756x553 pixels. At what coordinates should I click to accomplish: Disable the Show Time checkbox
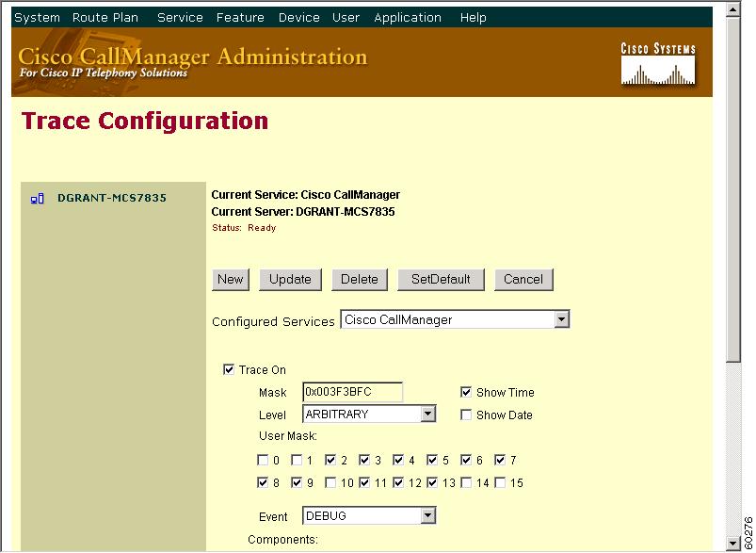pyautogui.click(x=466, y=392)
